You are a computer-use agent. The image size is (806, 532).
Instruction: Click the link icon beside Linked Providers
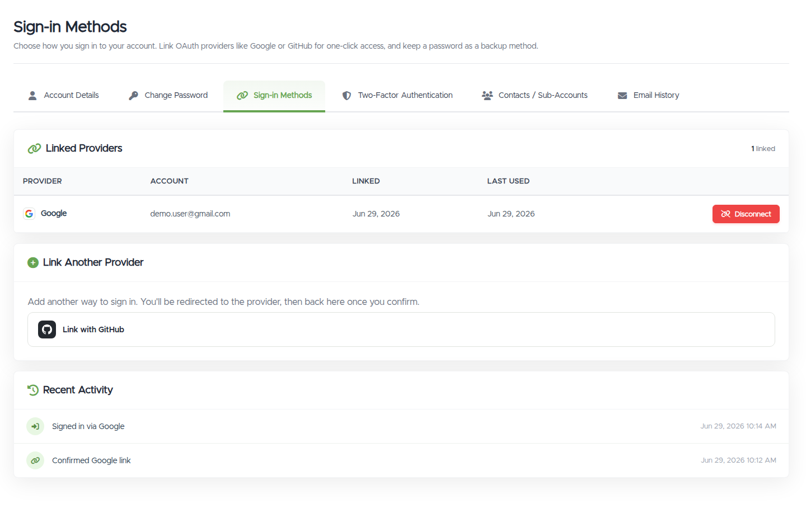(x=34, y=148)
